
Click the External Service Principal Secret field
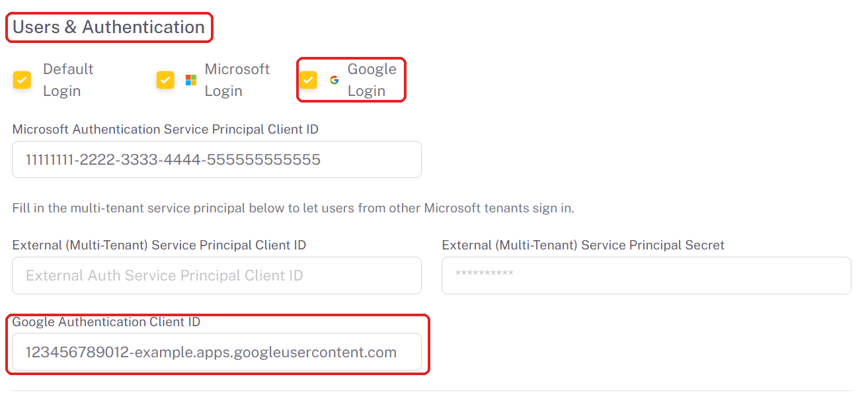[x=647, y=275]
